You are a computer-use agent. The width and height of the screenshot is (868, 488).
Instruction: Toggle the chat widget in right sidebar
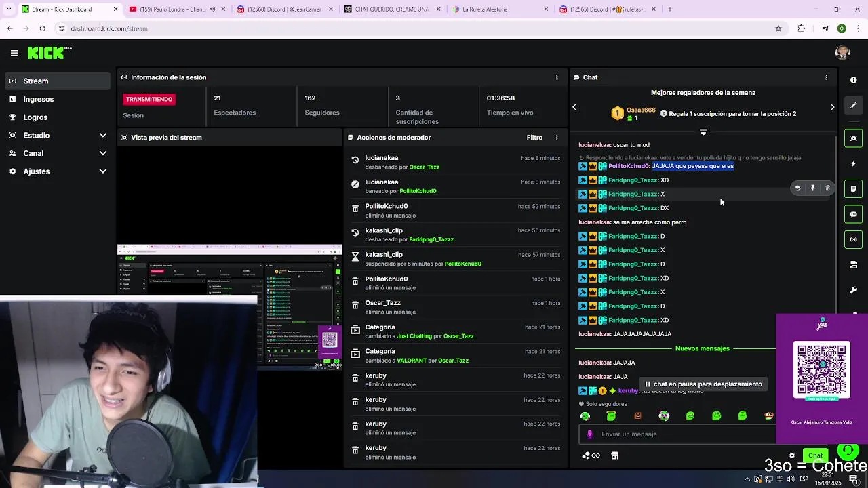coord(853,214)
